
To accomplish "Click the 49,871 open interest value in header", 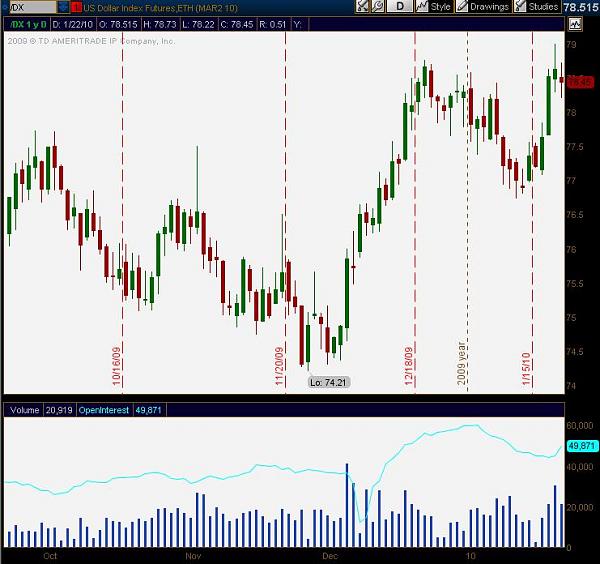I will [148, 410].
